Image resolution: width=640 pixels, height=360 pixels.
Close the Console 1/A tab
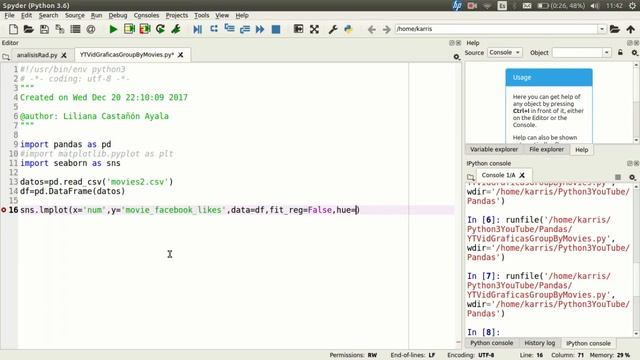(x=522, y=175)
